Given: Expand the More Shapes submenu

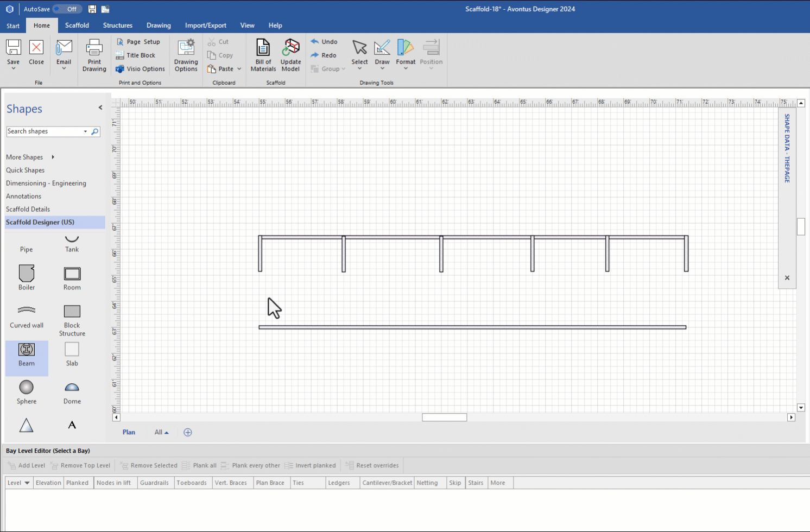Looking at the screenshot, I should click(x=53, y=157).
